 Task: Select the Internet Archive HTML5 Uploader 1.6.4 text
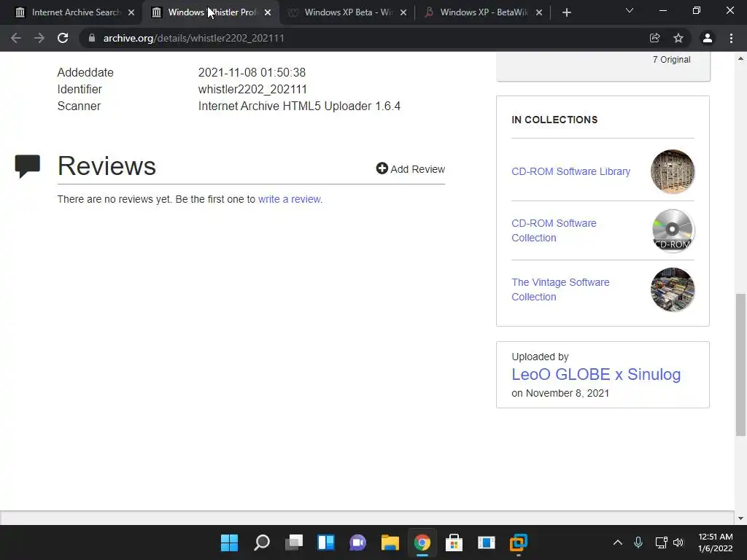click(x=299, y=106)
